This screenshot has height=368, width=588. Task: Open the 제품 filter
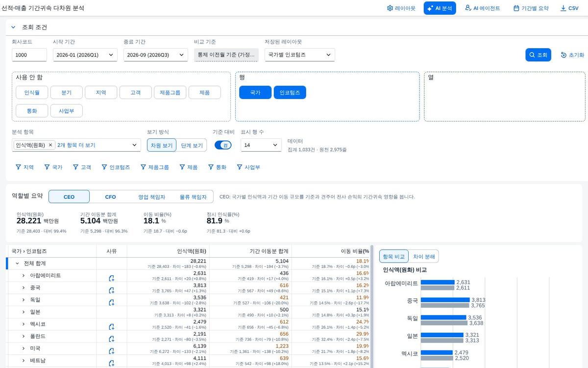pos(188,167)
